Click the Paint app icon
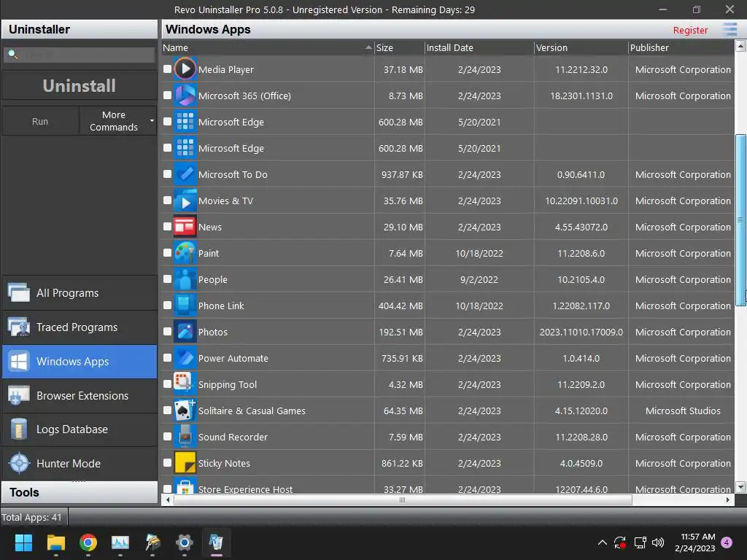This screenshot has height=560, width=747. point(185,253)
